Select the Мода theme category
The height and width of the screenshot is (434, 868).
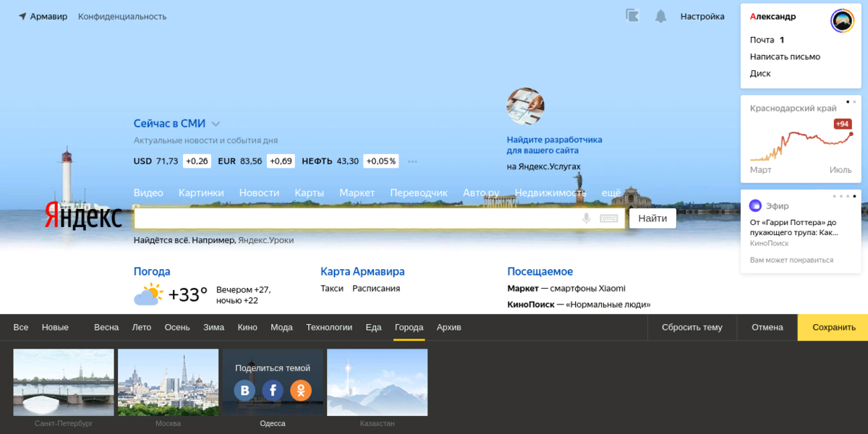pos(281,327)
